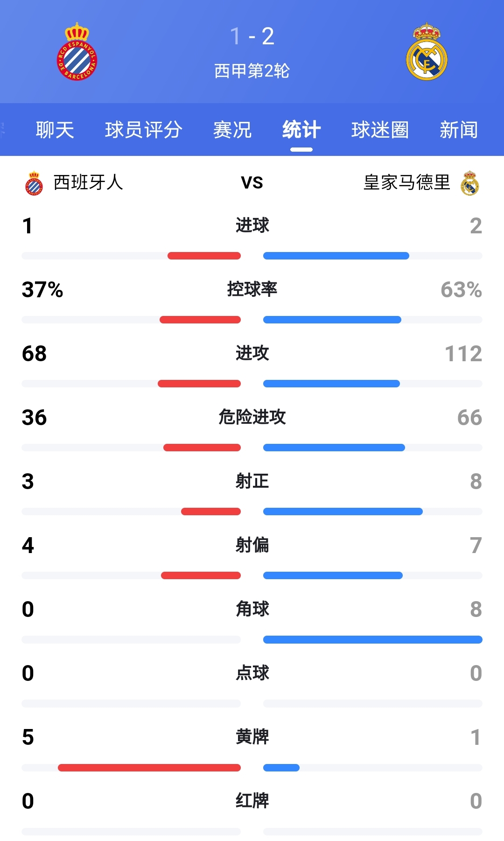Click the 皇家马德里 team name
The width and height of the screenshot is (504, 841).
(x=406, y=182)
